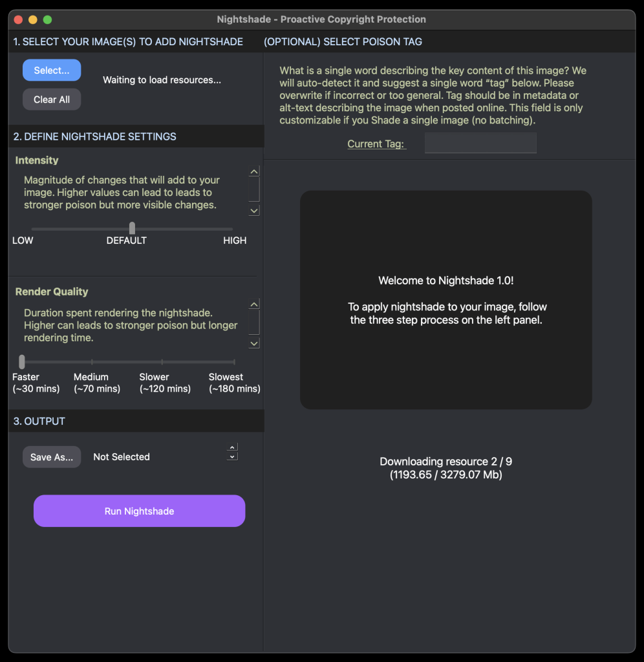
Task: Click the Save As... button
Action: [x=52, y=457]
